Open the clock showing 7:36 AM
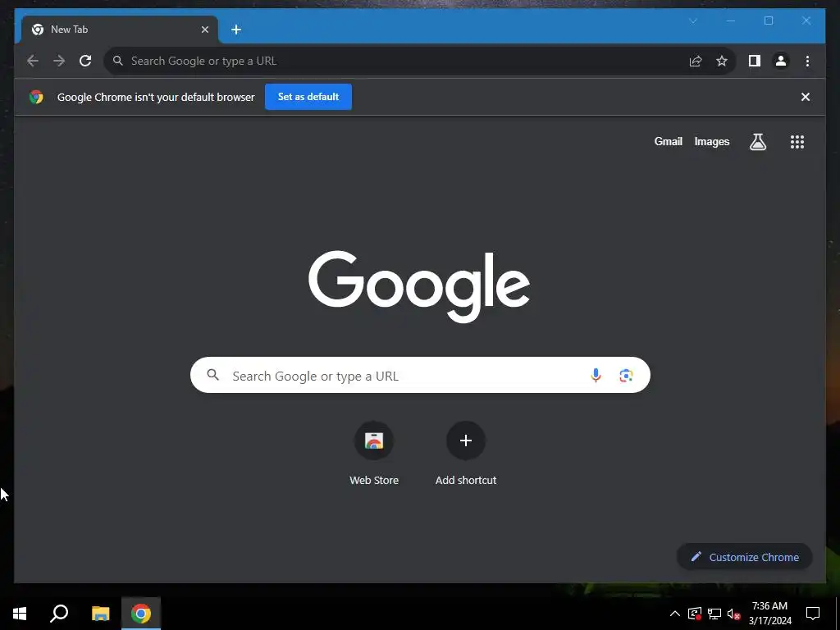Screen dimensions: 840x630 [769, 614]
